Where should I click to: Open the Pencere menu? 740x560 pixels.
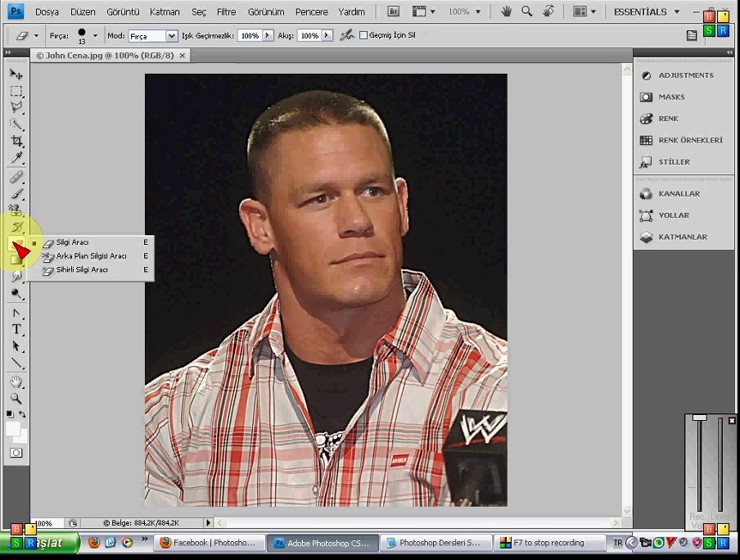(312, 11)
